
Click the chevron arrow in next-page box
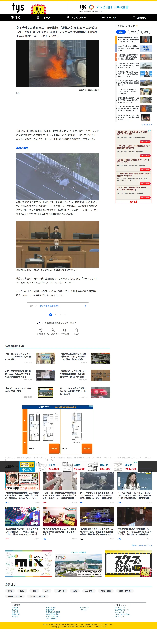point(85,306)
